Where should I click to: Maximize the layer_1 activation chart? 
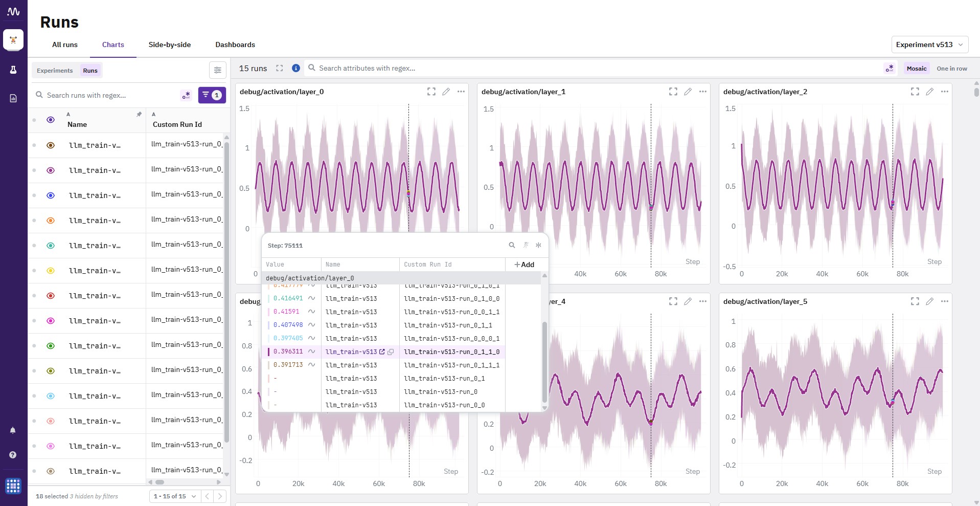[673, 92]
